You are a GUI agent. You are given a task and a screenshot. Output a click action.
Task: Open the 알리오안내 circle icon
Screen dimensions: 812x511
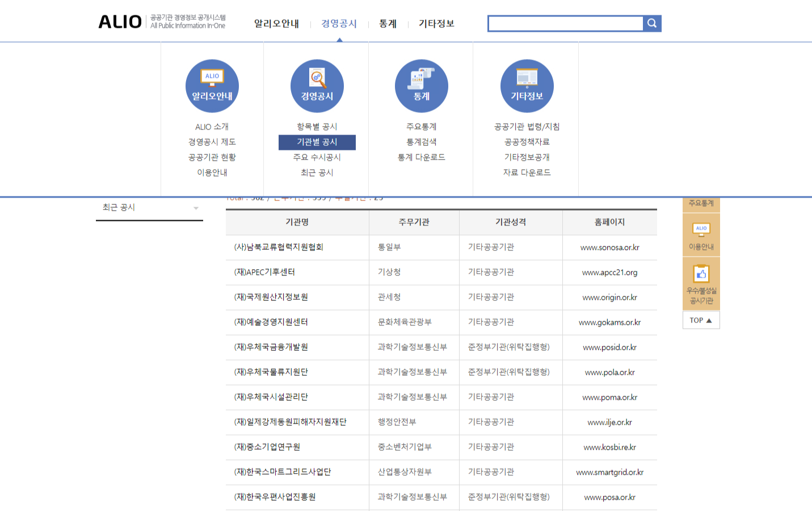[x=212, y=86]
